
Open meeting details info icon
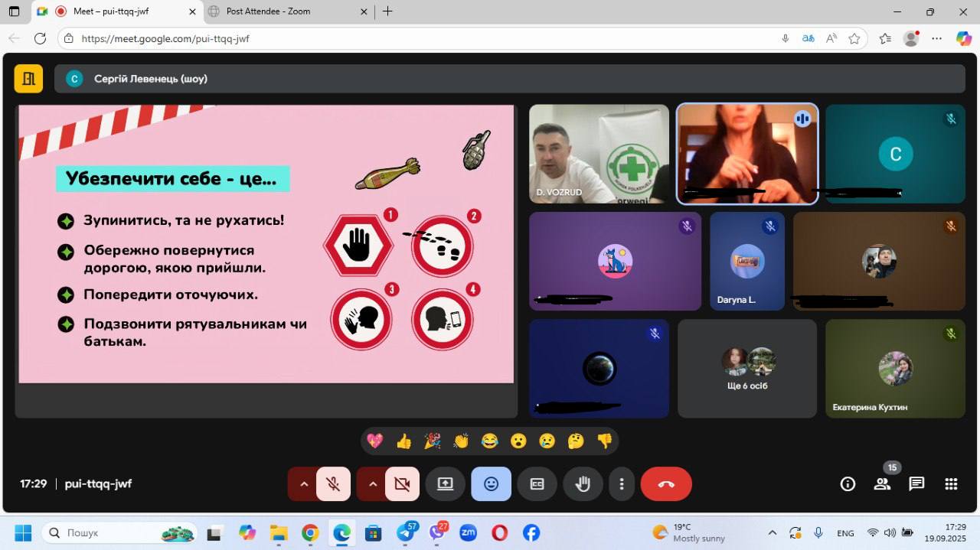(x=848, y=483)
